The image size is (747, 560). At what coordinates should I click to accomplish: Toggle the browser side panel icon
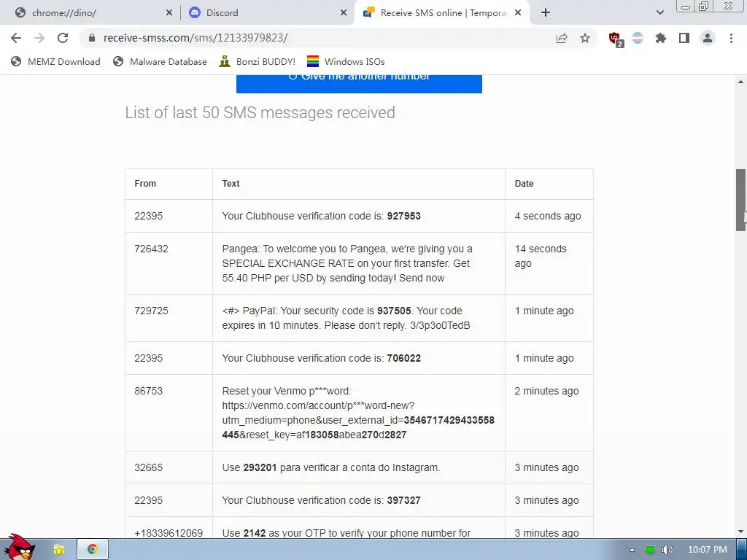(684, 38)
